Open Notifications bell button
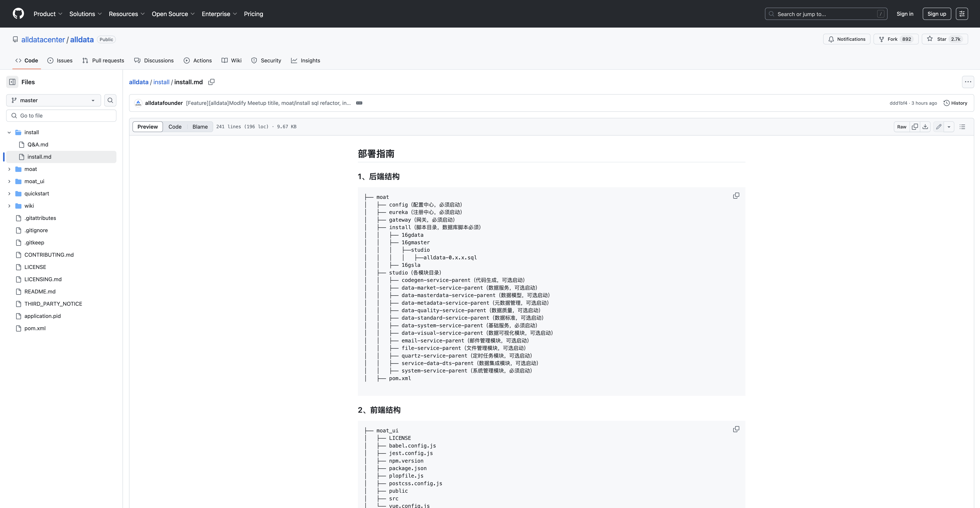The width and height of the screenshot is (980, 508). [x=847, y=39]
